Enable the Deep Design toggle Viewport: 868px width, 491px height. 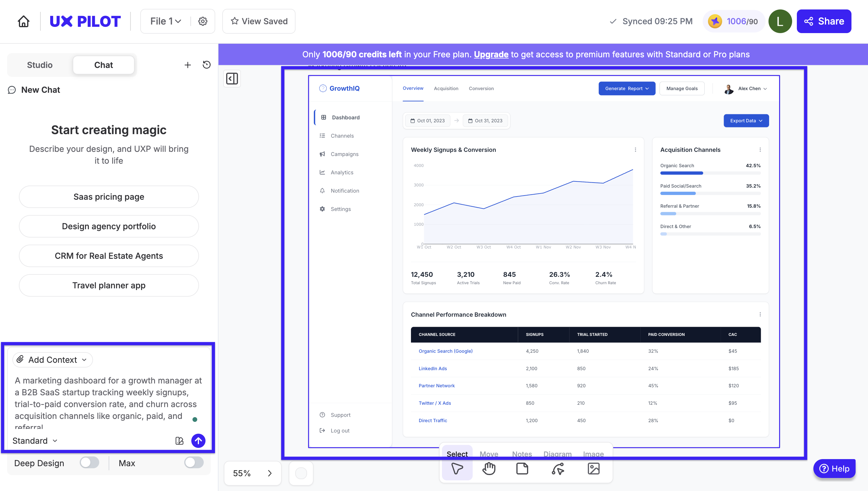point(89,463)
